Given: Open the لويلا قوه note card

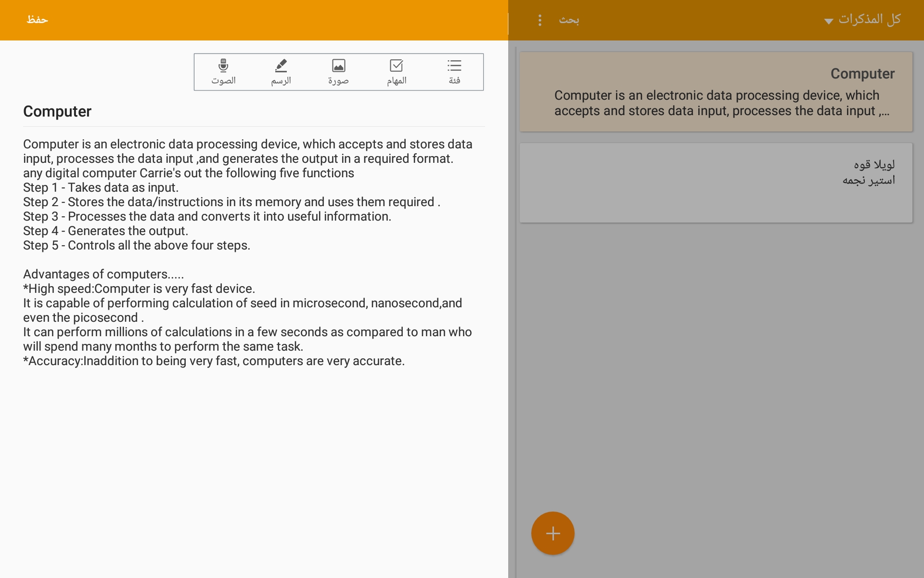Looking at the screenshot, I should tap(716, 183).
